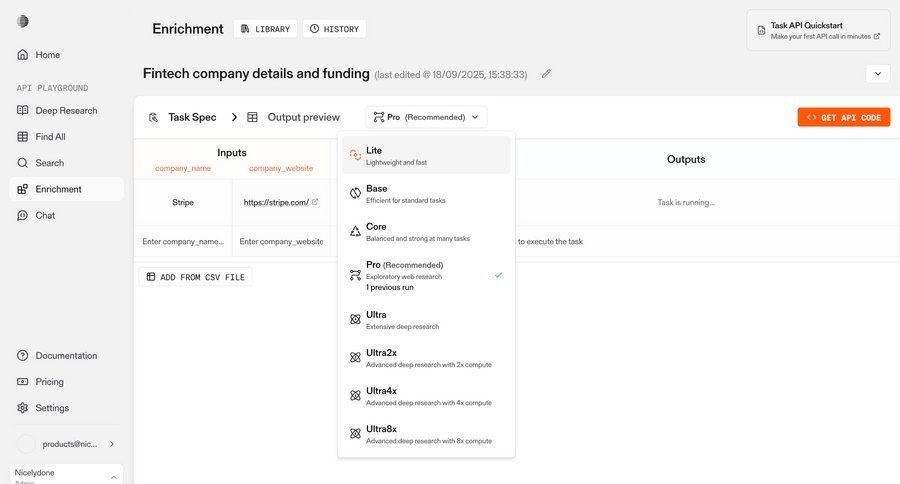Click the Chat bubble icon in sidebar

(23, 215)
